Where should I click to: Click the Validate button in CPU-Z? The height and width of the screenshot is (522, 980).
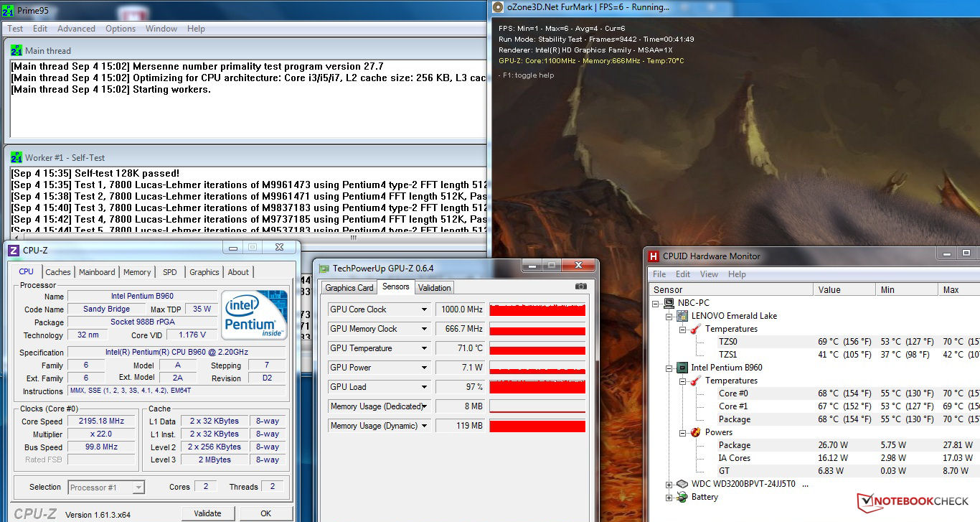click(207, 513)
